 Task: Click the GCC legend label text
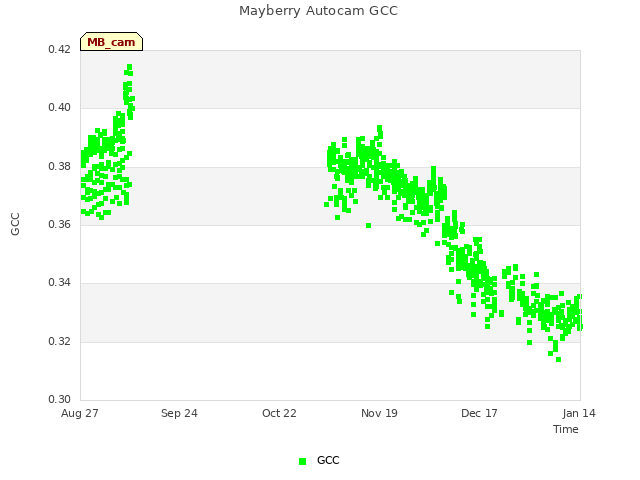click(328, 460)
